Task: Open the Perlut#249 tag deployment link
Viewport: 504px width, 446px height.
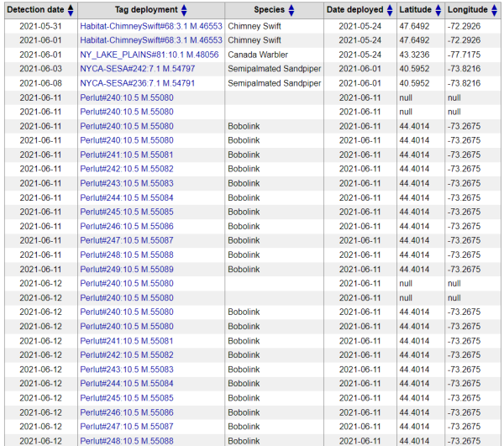Action: pyautogui.click(x=127, y=269)
